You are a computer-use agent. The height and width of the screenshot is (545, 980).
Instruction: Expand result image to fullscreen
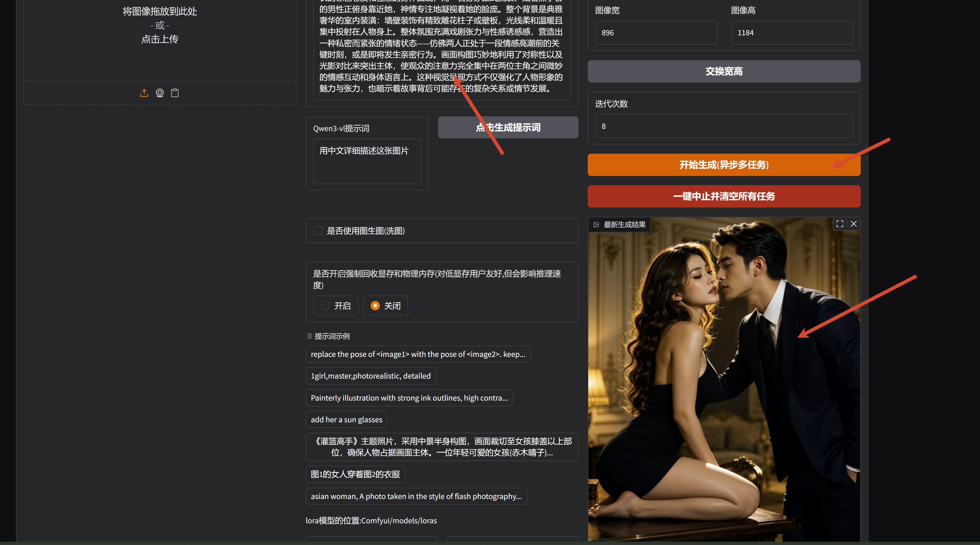840,224
